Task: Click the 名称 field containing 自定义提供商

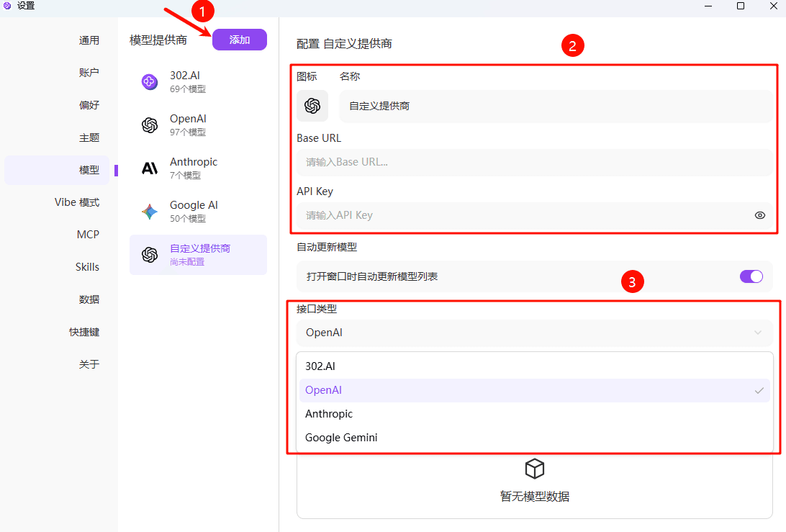Action: pos(556,106)
